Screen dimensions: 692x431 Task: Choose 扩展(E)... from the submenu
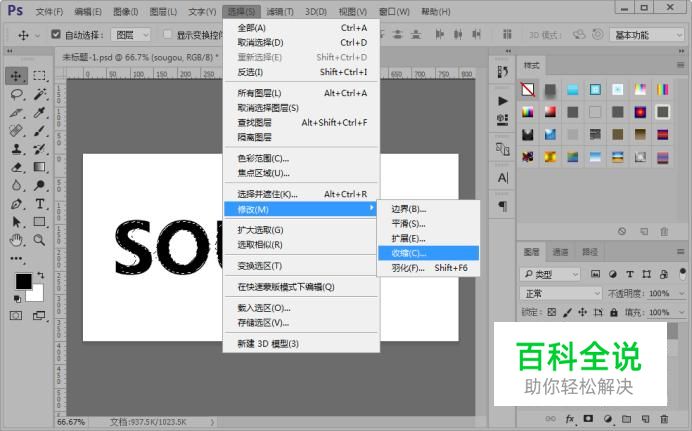tap(428, 238)
